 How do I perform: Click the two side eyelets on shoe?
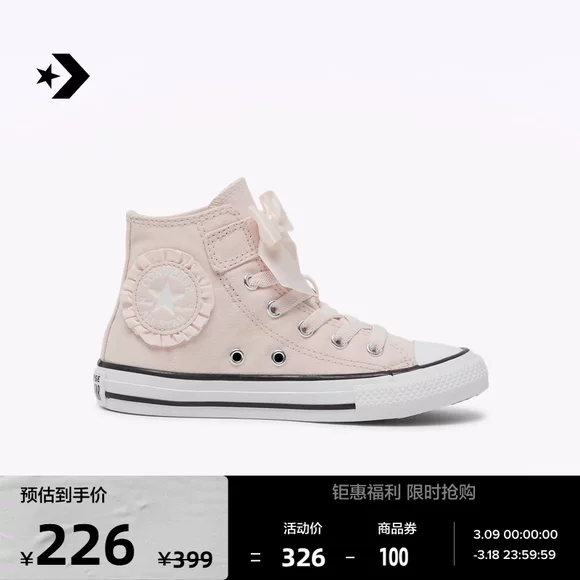(x=257, y=357)
